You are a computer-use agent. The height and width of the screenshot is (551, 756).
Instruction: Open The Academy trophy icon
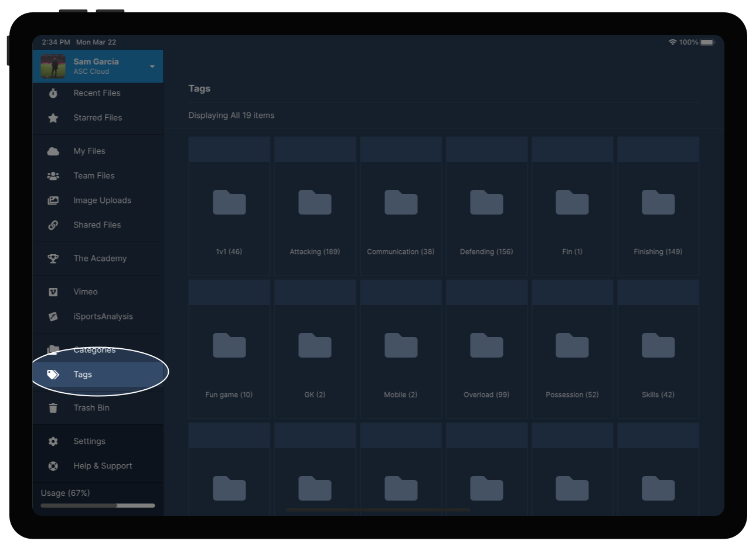[53, 259]
